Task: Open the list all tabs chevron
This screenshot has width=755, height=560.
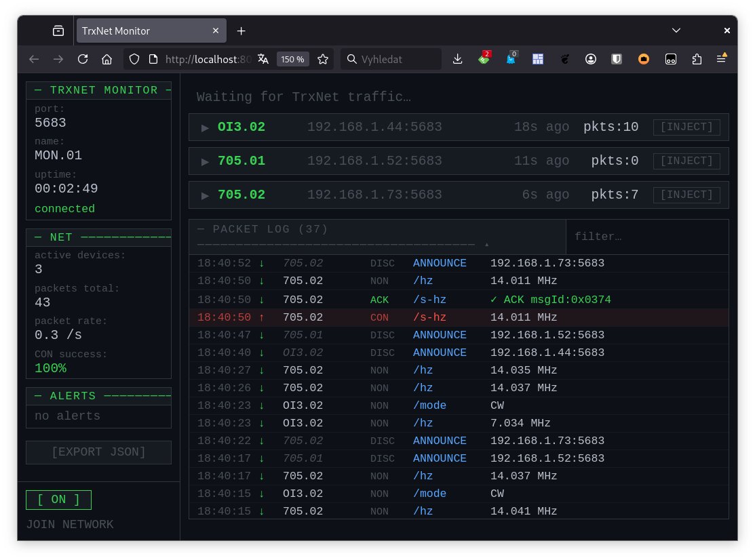Action: tap(676, 31)
